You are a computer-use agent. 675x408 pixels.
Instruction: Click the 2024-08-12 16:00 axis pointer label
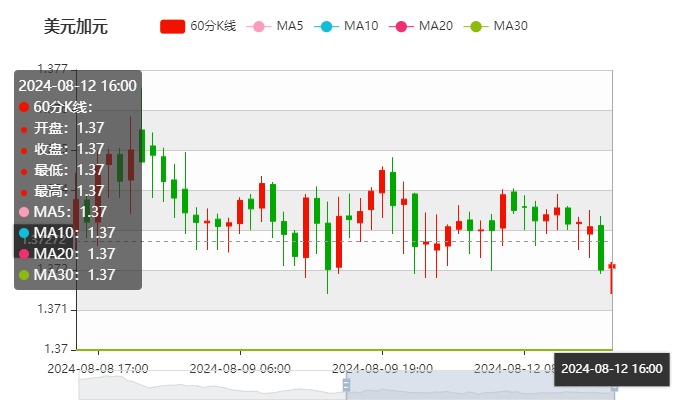click(x=612, y=369)
